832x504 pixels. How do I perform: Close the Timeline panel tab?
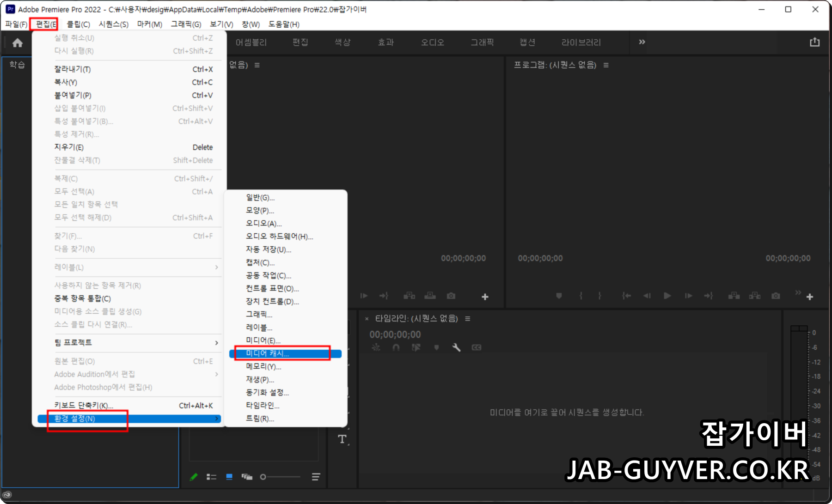point(367,319)
